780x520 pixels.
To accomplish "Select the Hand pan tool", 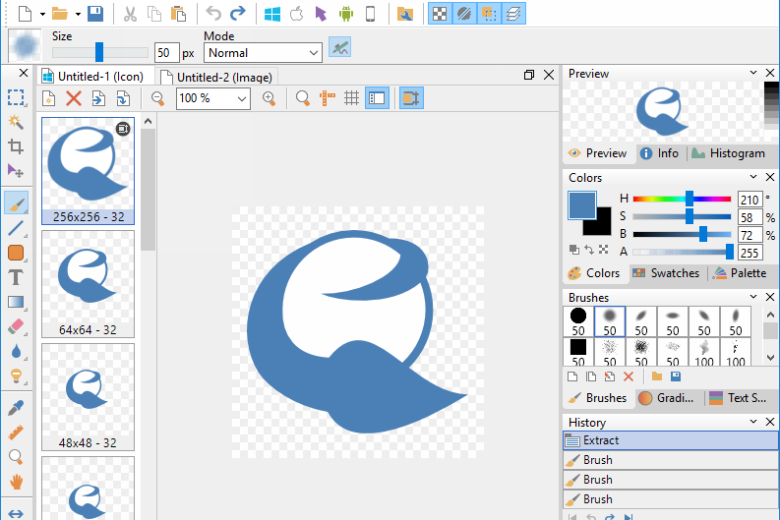I will (x=16, y=482).
